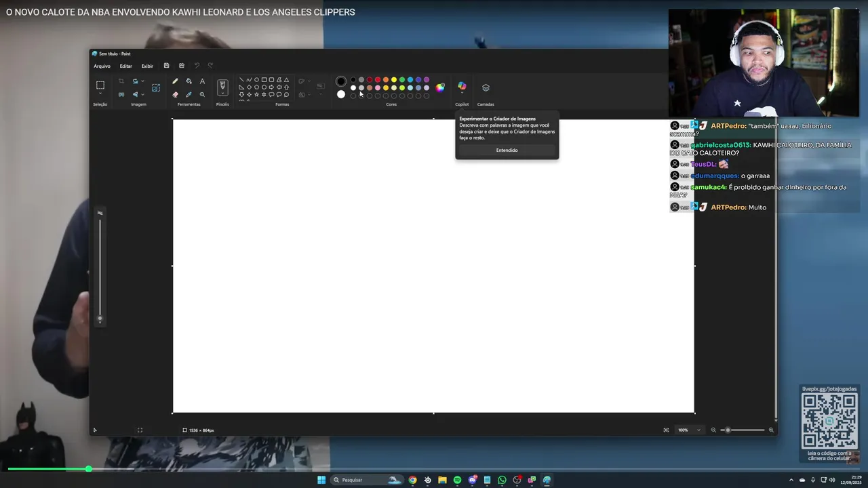Select the straight Line shape
Screen dimensions: 868x488
[241, 79]
